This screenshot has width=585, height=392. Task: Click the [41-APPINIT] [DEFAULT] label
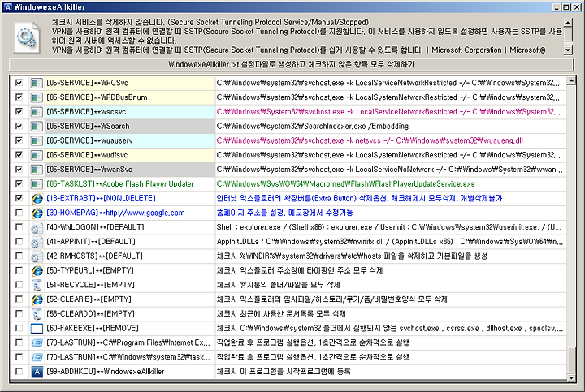pyautogui.click(x=91, y=242)
